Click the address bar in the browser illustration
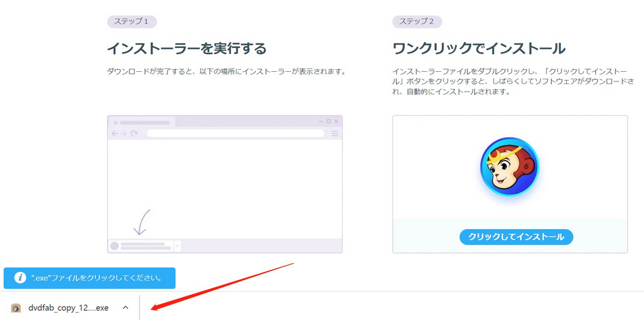 (x=235, y=134)
